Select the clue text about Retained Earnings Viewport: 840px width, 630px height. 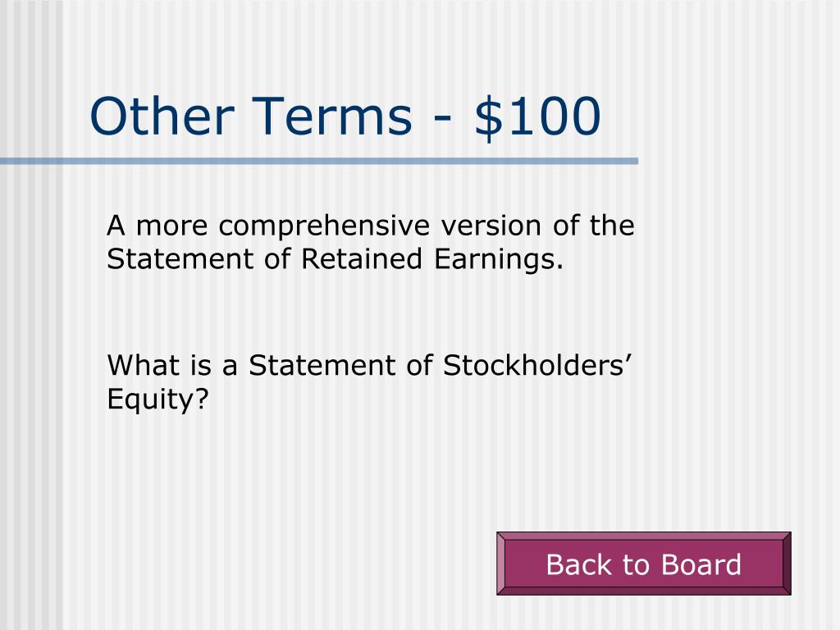click(370, 242)
